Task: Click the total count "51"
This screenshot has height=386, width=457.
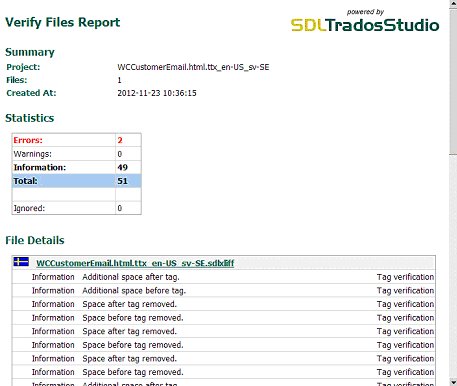Action: click(x=122, y=181)
